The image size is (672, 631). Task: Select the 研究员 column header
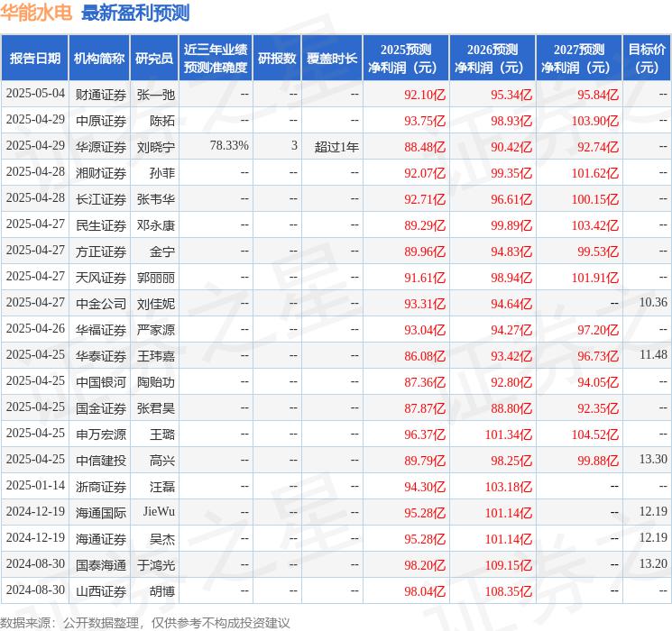pyautogui.click(x=154, y=59)
